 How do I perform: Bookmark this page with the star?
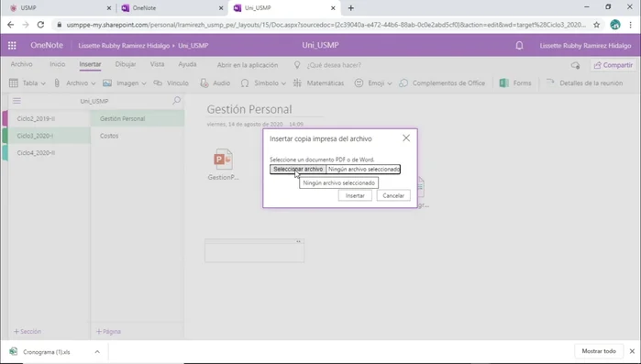[x=596, y=25]
